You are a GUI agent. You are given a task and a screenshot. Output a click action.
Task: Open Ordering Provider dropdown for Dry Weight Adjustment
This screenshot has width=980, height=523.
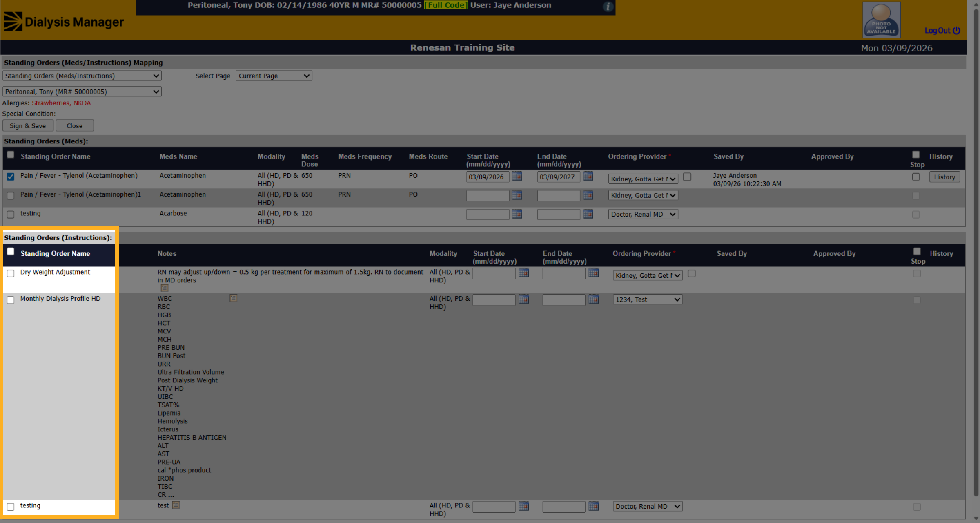tap(648, 276)
